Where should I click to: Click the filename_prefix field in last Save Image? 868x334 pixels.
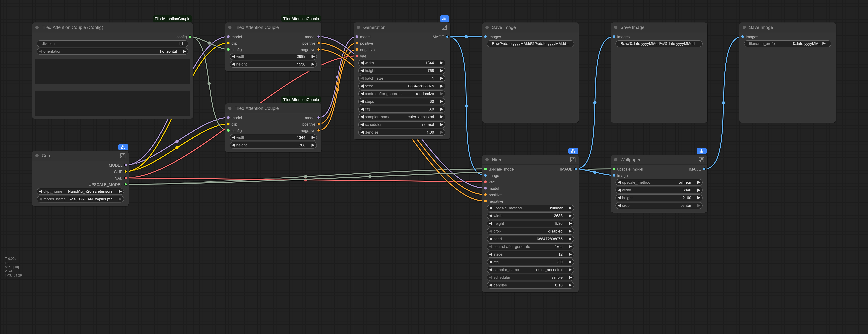click(x=787, y=44)
